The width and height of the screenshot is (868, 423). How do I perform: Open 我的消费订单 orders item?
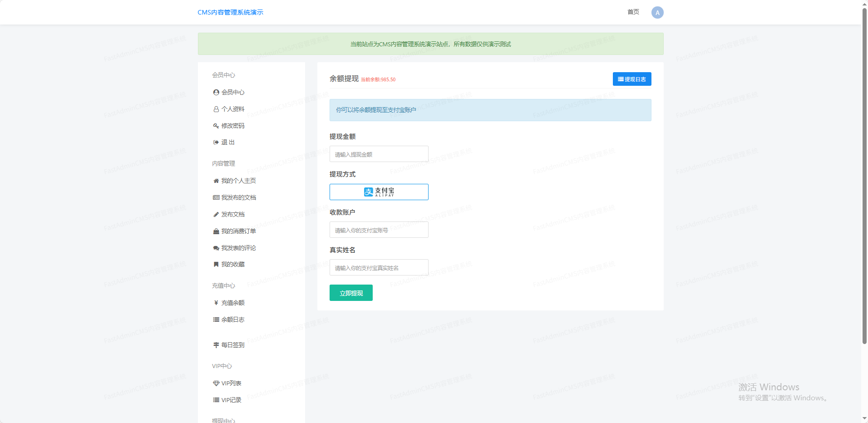[x=234, y=231]
